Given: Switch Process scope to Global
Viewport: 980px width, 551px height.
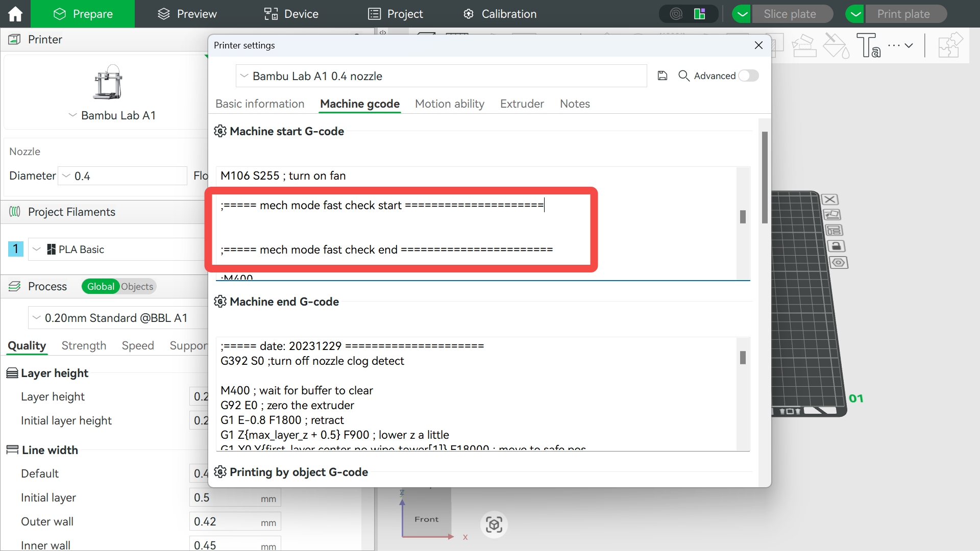Looking at the screenshot, I should (101, 287).
